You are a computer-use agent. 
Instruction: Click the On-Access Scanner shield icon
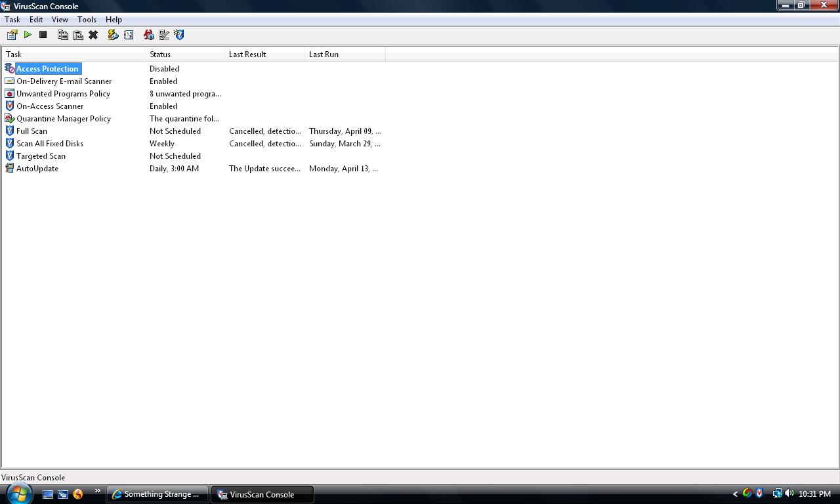[x=10, y=106]
